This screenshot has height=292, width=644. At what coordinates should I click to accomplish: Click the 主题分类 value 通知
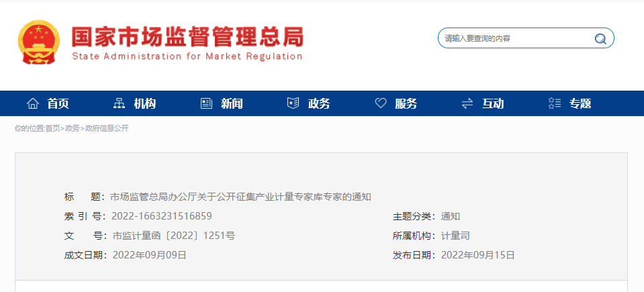(451, 216)
